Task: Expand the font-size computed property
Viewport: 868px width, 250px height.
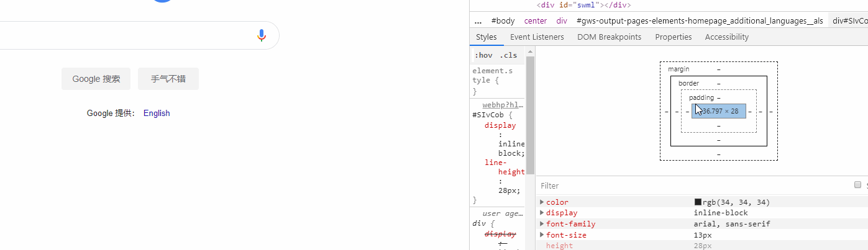Action: tap(542, 235)
